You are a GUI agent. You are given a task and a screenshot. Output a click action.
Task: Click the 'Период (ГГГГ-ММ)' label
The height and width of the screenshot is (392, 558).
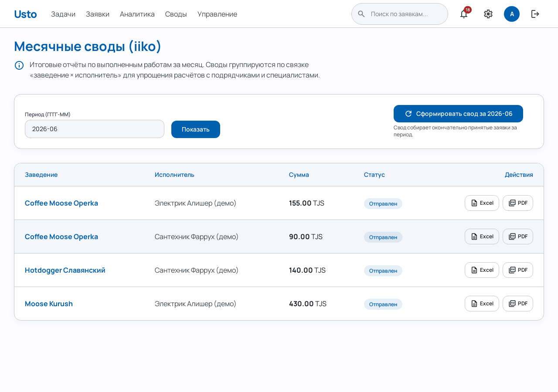pos(48,115)
